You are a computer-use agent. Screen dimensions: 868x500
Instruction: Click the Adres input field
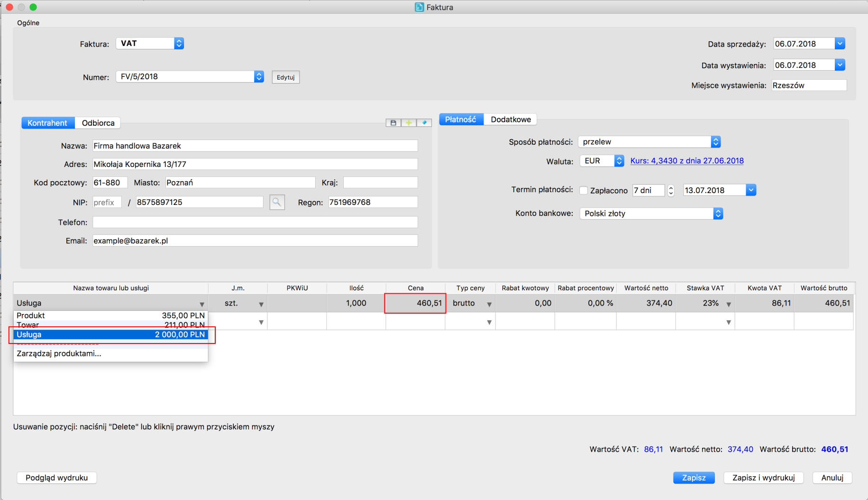click(255, 164)
